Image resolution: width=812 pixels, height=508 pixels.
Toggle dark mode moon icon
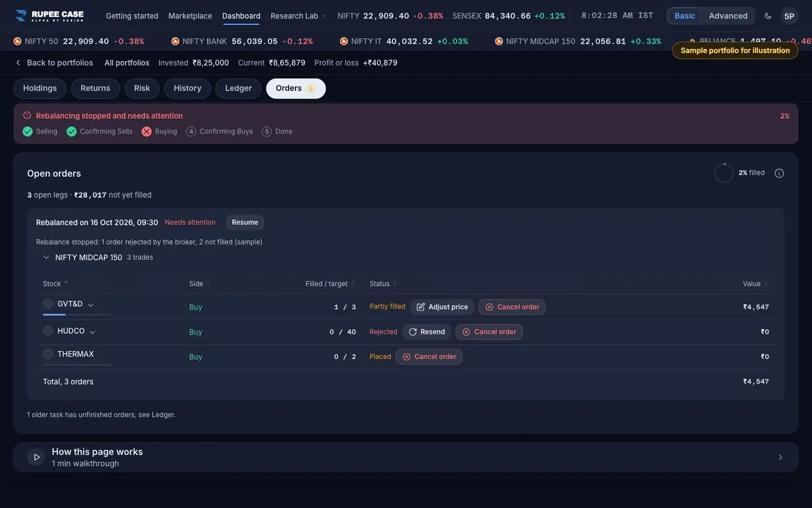click(x=768, y=16)
